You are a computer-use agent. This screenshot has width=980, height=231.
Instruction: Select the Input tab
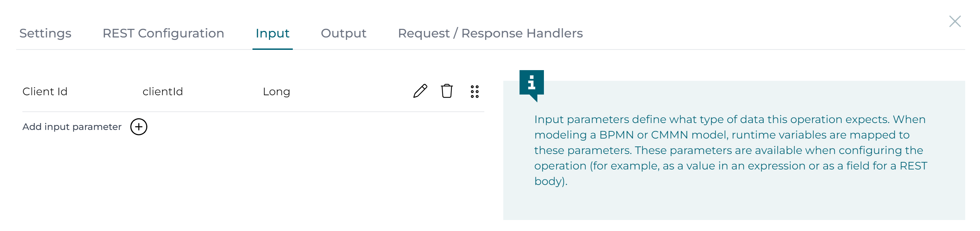272,33
